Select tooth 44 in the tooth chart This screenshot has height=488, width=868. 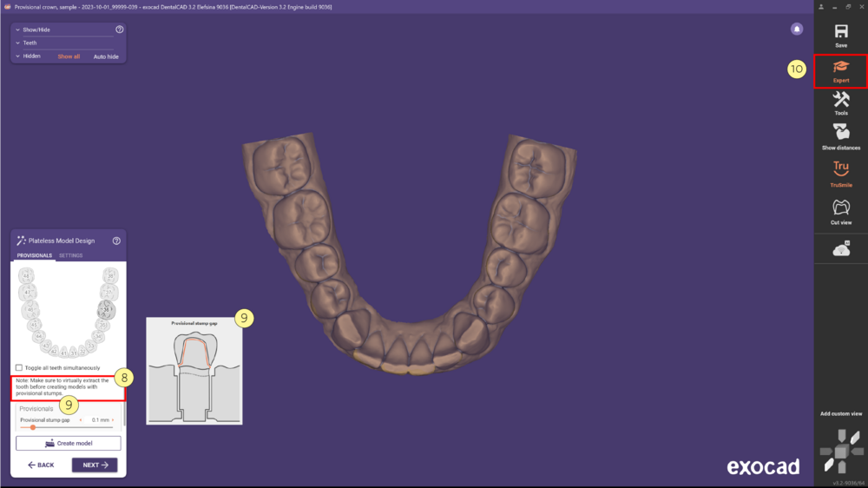tap(39, 336)
